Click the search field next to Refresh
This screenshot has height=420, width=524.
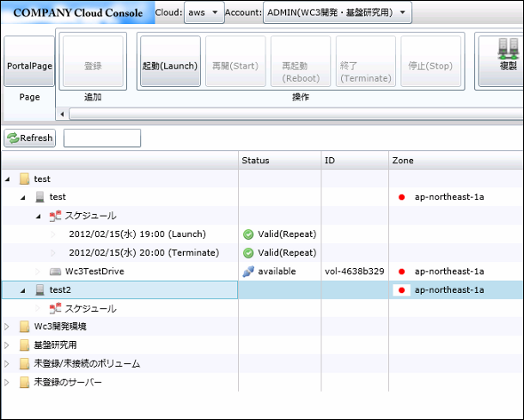pos(102,138)
